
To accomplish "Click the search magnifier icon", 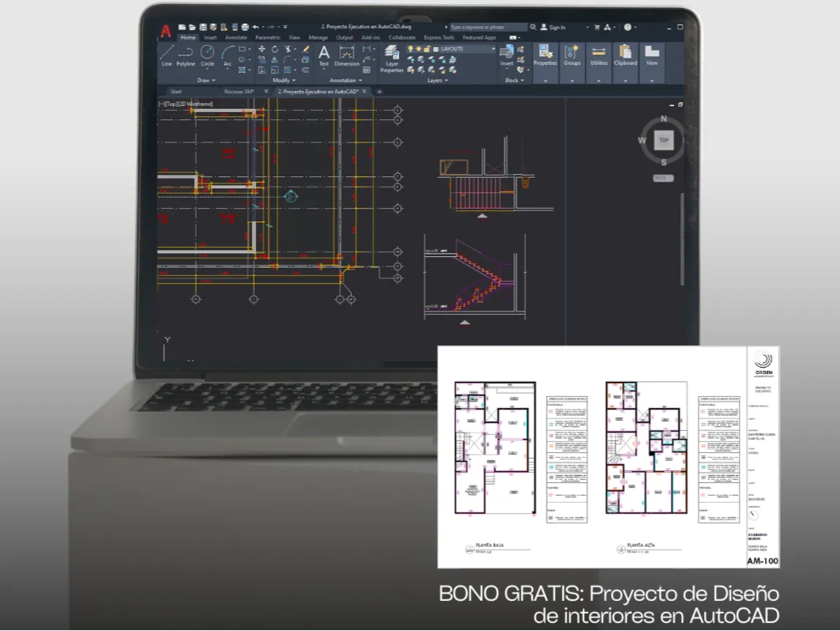I will 533,27.
